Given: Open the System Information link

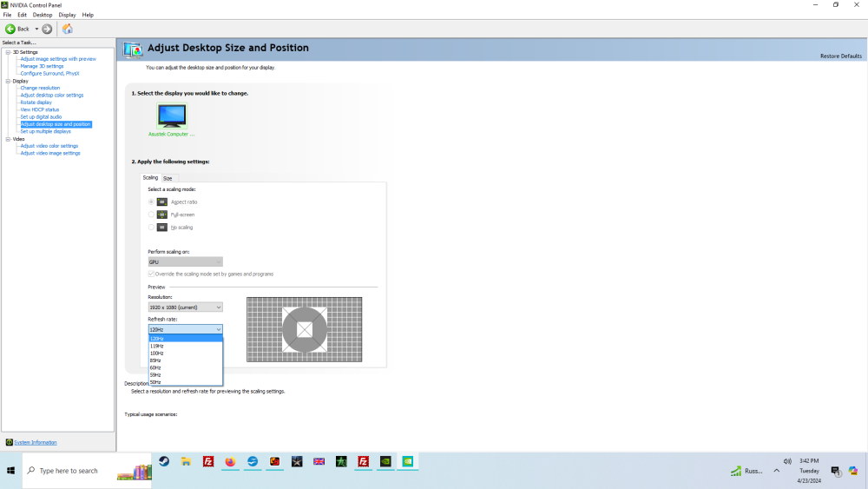Looking at the screenshot, I should pos(36,442).
